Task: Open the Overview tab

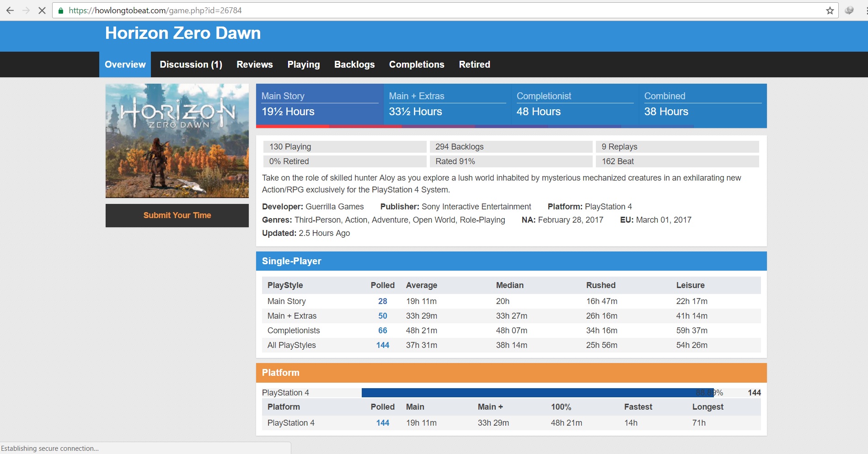Action: click(125, 64)
